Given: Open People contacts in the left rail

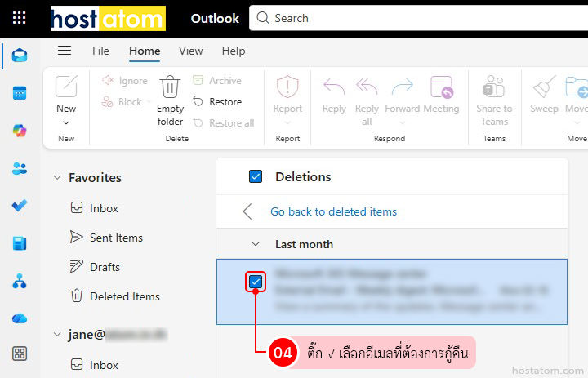Looking at the screenshot, I should [20, 168].
